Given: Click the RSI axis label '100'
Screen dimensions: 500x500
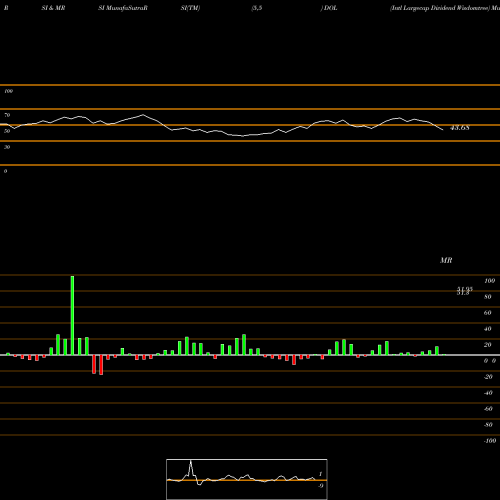Looking at the screenshot, I should [x=9, y=91].
